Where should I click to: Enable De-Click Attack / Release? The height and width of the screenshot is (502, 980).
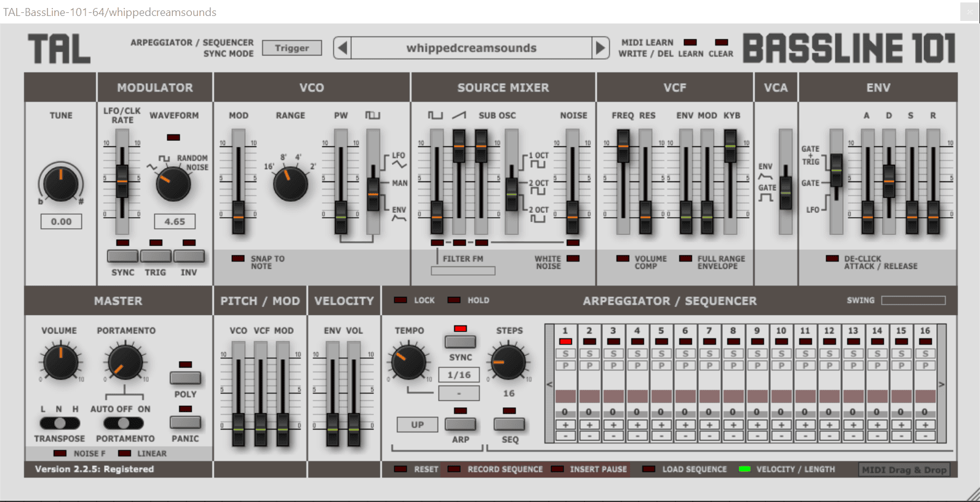point(832,258)
